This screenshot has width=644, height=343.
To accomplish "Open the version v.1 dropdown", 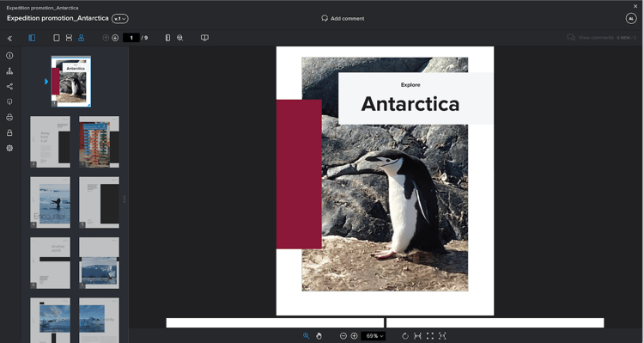I will click(120, 19).
